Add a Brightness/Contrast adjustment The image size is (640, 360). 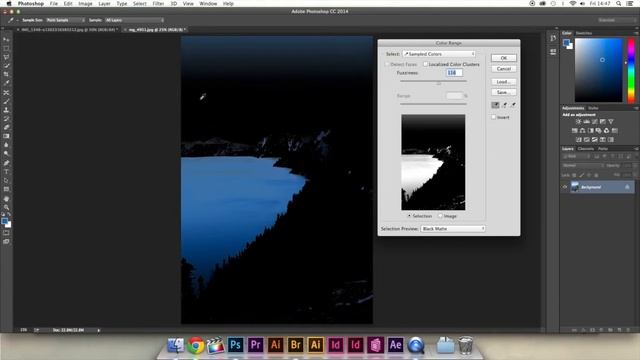[578, 122]
